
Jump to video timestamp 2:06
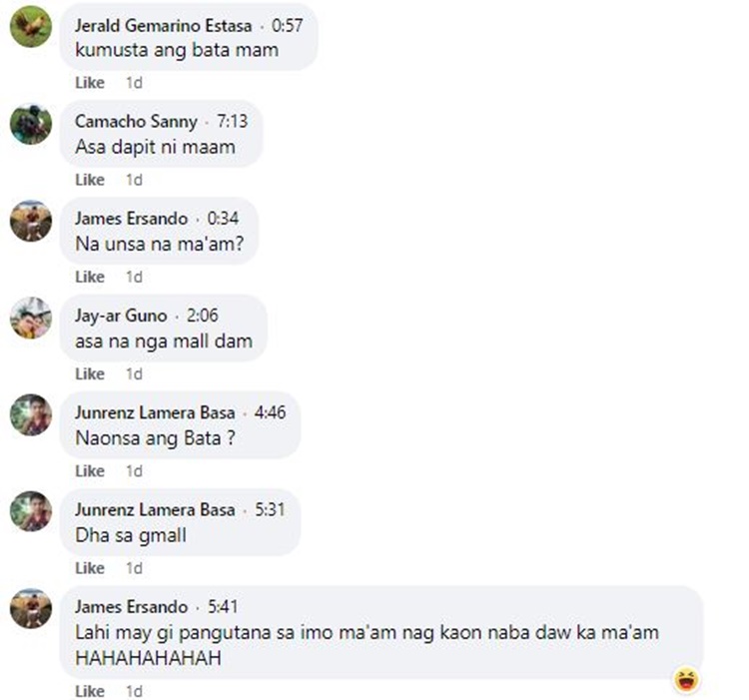pyautogui.click(x=203, y=316)
